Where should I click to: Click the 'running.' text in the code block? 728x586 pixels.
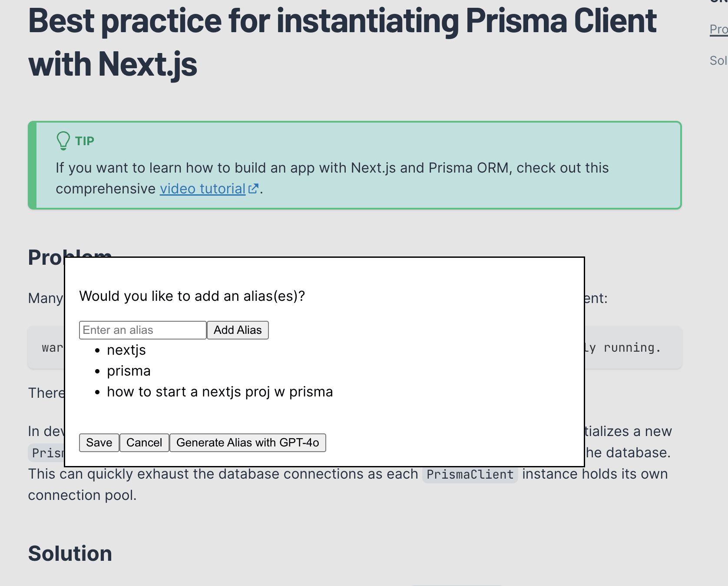click(x=632, y=348)
